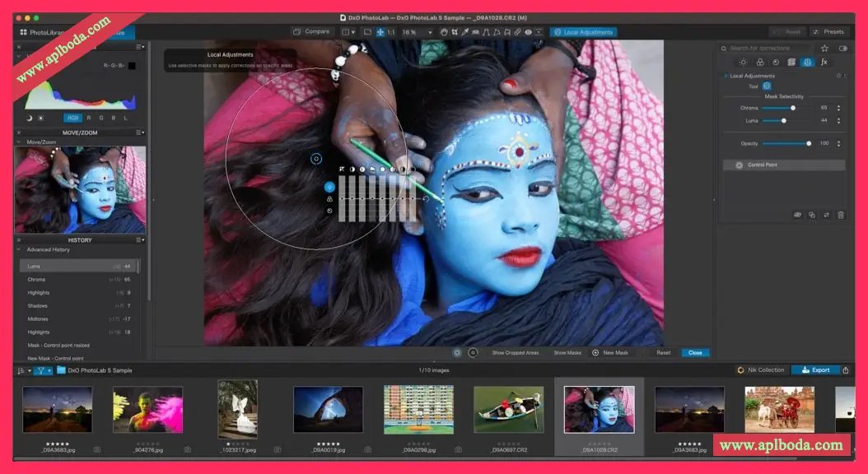The image size is (868, 474).
Task: Click the trash icon in the Local Adjustments panel
Action: pos(840,215)
